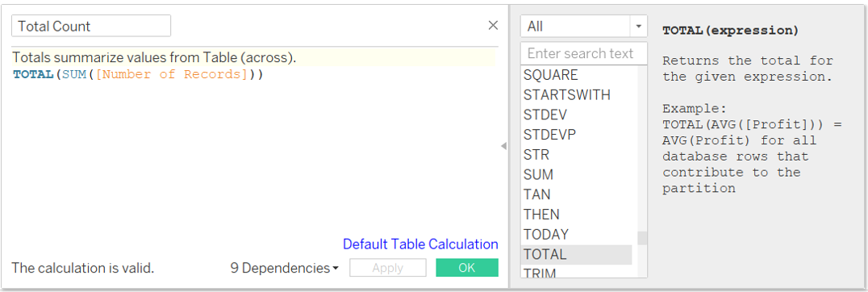Click the Enter search text box
868x292 pixels.
(x=584, y=54)
